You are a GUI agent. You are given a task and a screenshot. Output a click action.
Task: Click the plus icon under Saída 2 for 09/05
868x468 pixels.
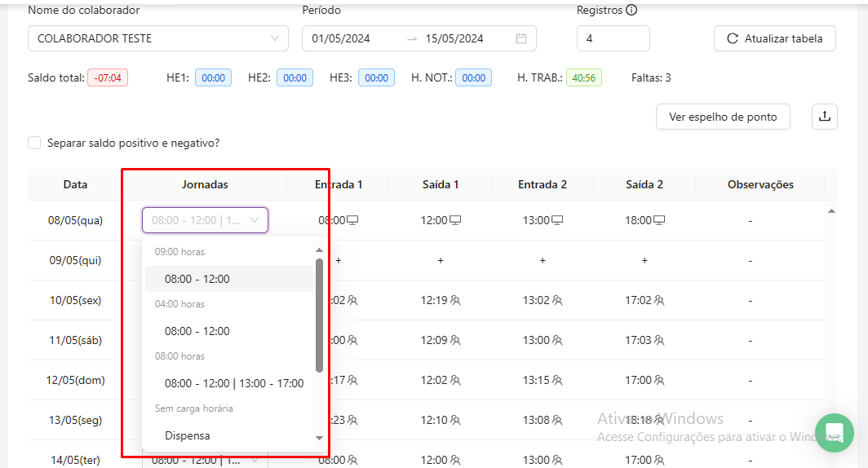(x=644, y=260)
